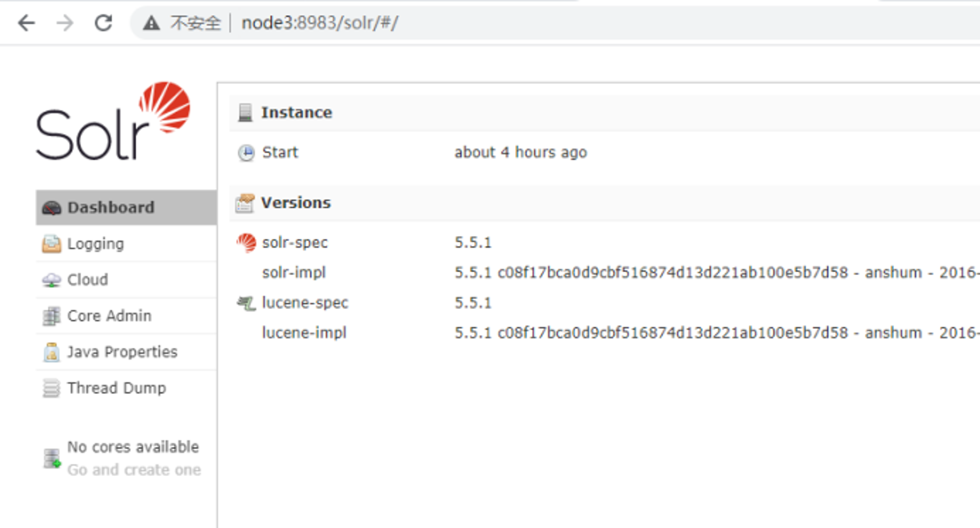Select the solr-spec version 5.5.1
This screenshot has height=528, width=980.
tap(473, 242)
